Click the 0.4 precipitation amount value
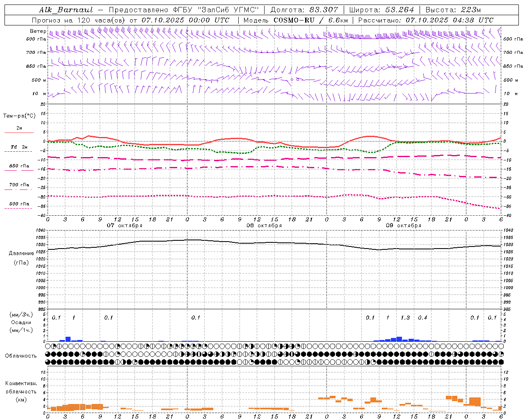525x420 pixels. 422,317
